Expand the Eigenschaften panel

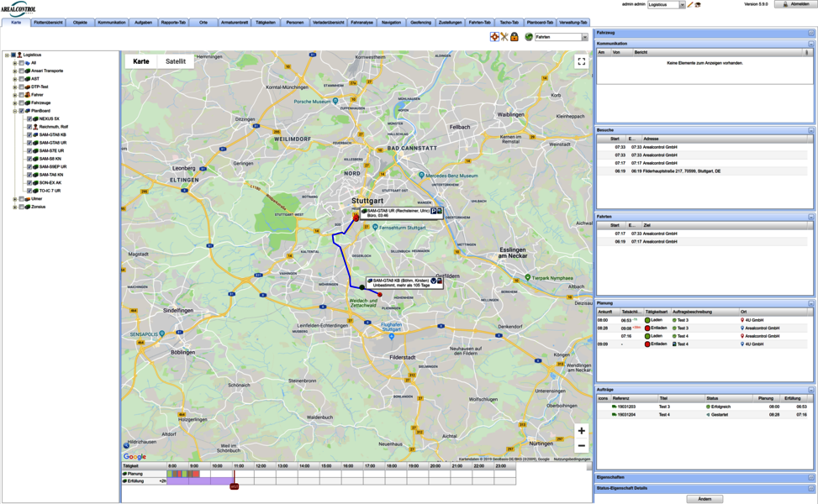click(x=810, y=477)
